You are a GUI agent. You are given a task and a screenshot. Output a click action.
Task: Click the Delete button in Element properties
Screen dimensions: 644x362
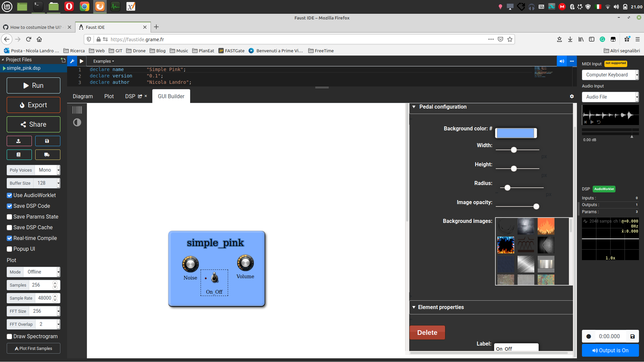tap(427, 333)
